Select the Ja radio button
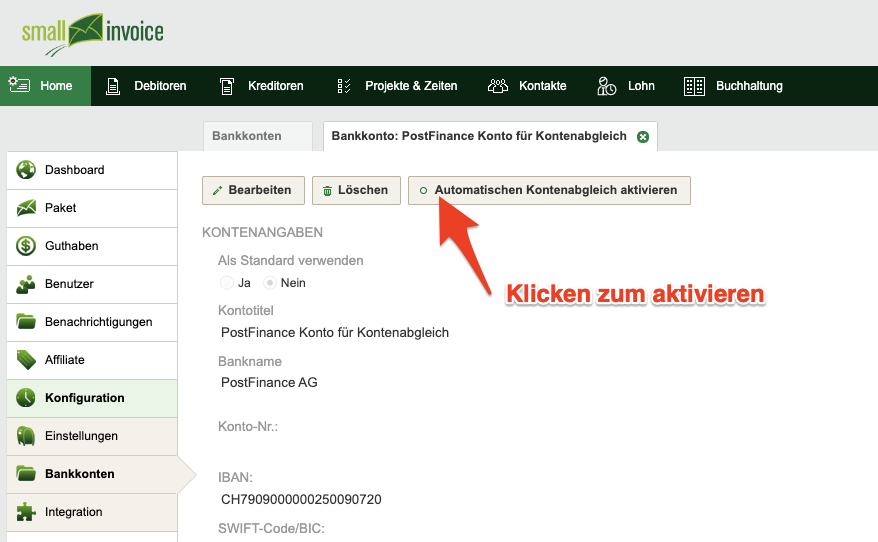 [227, 283]
